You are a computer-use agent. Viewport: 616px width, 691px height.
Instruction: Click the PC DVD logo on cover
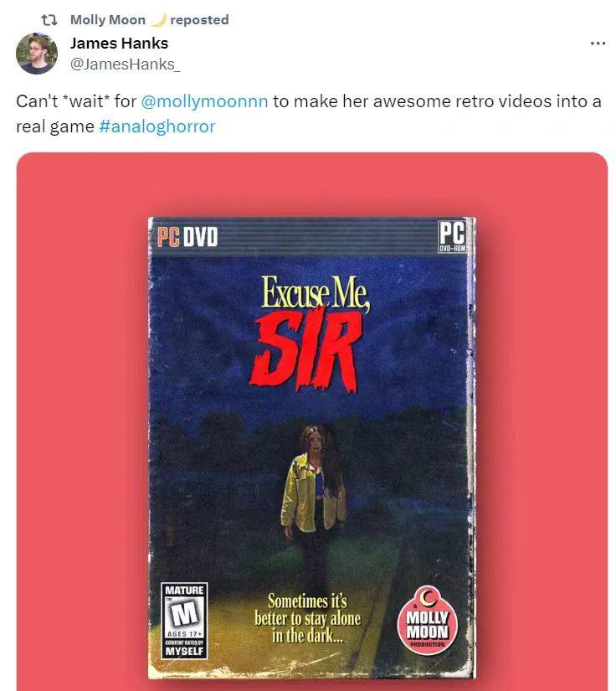pos(187,237)
